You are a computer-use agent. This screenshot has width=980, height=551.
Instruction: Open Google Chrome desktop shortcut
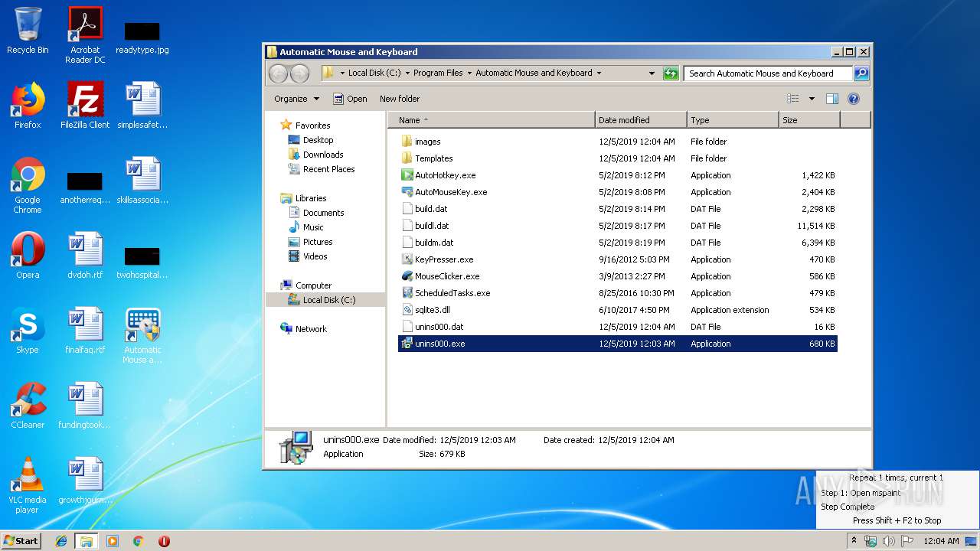point(28,185)
